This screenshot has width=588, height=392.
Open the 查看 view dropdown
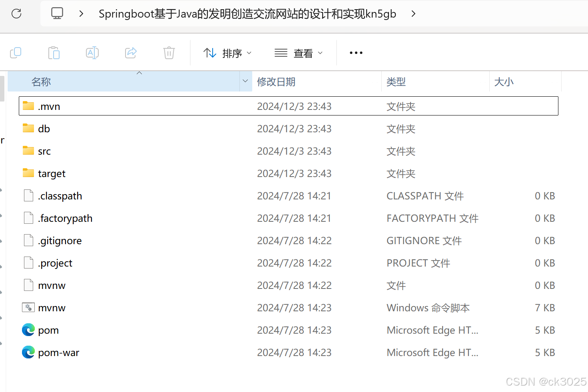pyautogui.click(x=299, y=53)
